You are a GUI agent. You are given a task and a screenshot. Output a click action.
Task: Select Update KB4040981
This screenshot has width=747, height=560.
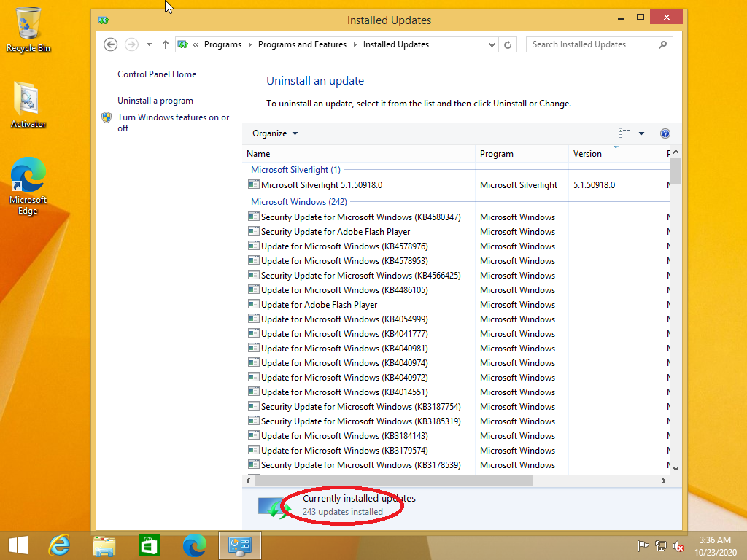click(x=338, y=349)
